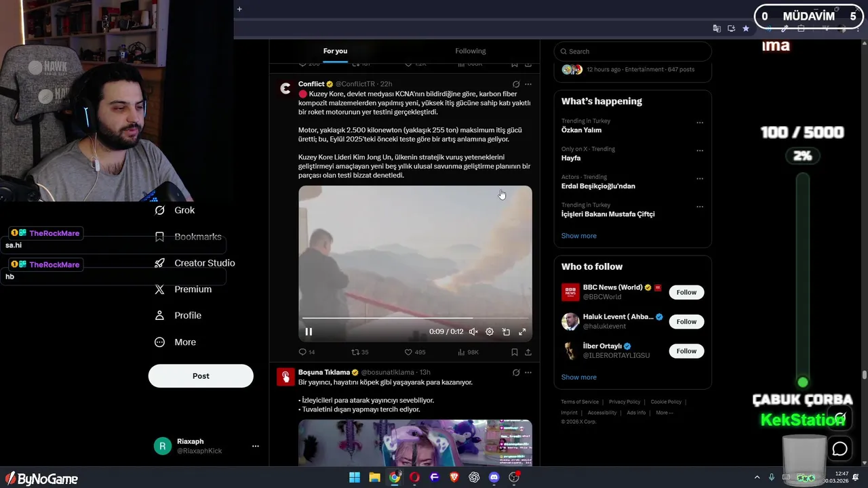The height and width of the screenshot is (488, 868).
Task: Expand the video to fullscreen
Action: click(x=522, y=331)
